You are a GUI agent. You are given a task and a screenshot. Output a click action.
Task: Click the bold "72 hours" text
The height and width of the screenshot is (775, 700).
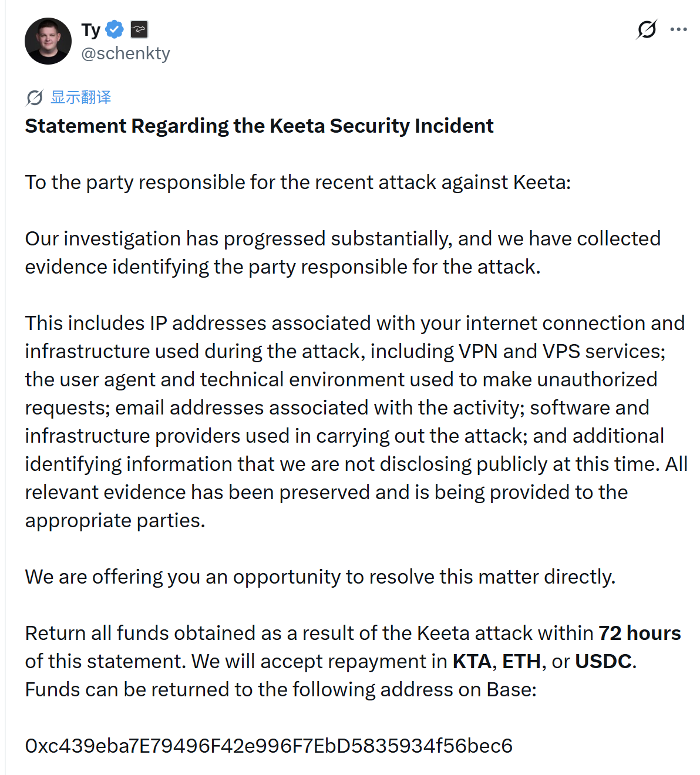[640, 634]
